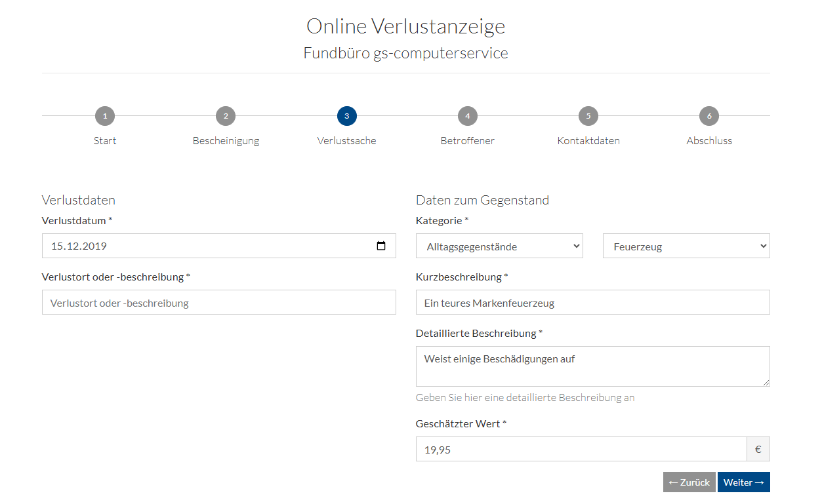This screenshot has height=504, width=822.
Task: Open the calendar picker in Verlustdatum field
Action: click(x=381, y=246)
